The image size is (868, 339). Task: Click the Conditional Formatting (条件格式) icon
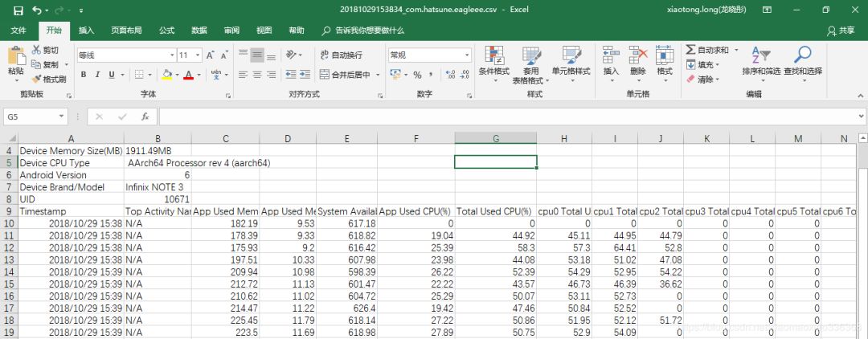pos(493,56)
